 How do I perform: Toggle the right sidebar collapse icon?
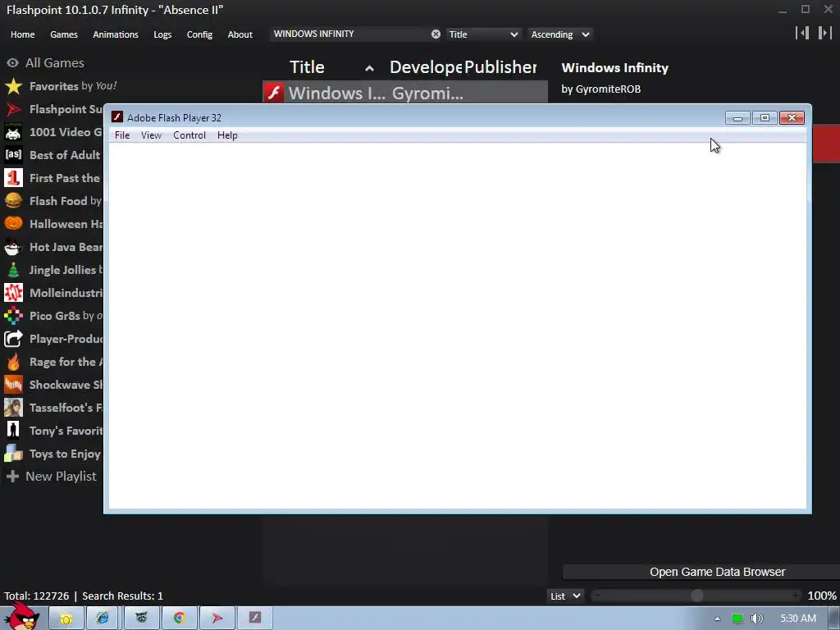coord(824,33)
